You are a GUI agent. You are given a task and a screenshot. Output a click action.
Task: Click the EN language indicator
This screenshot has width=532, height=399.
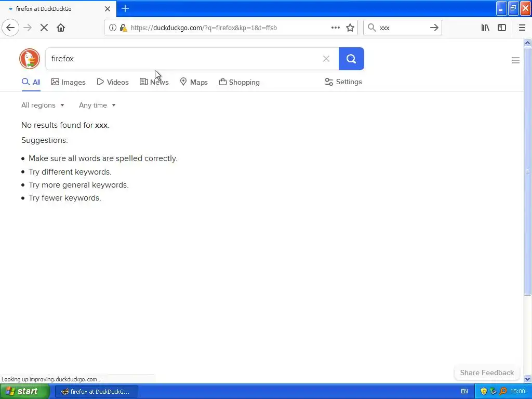(464, 392)
